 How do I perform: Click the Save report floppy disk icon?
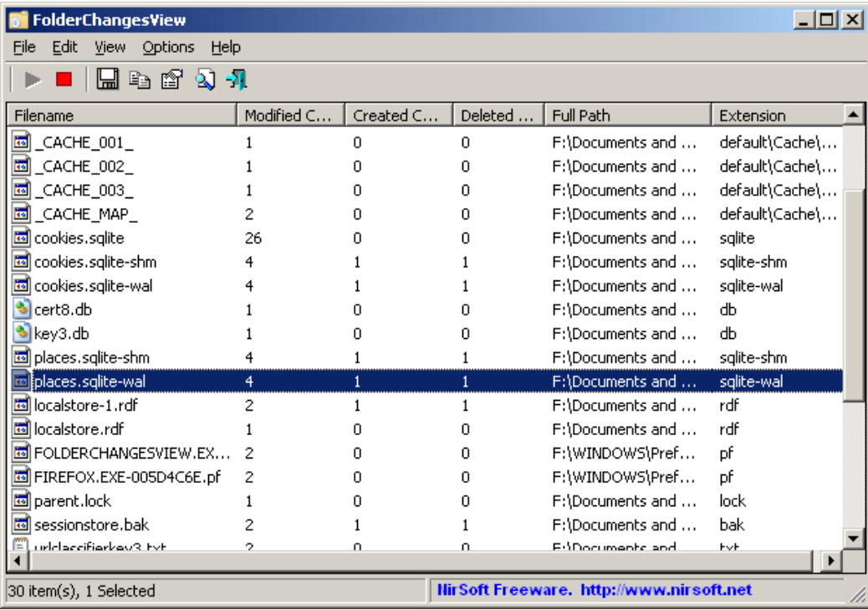[108, 80]
